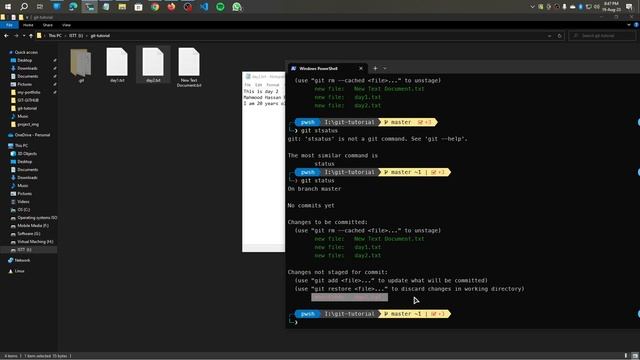This screenshot has width=640, height=360.
Task: Go up one folder level
Action: (31, 36)
